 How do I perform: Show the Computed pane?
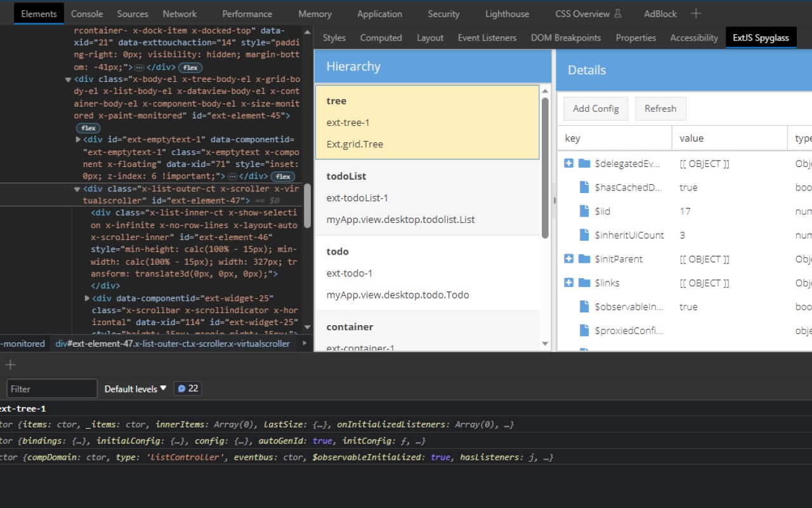[381, 37]
